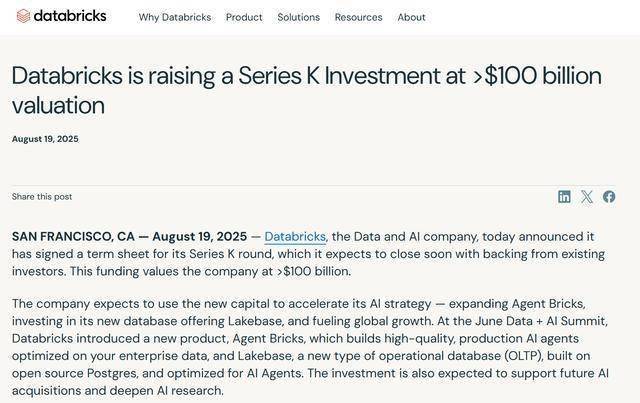Share post on X icon
The height and width of the screenshot is (403, 640).
click(587, 197)
